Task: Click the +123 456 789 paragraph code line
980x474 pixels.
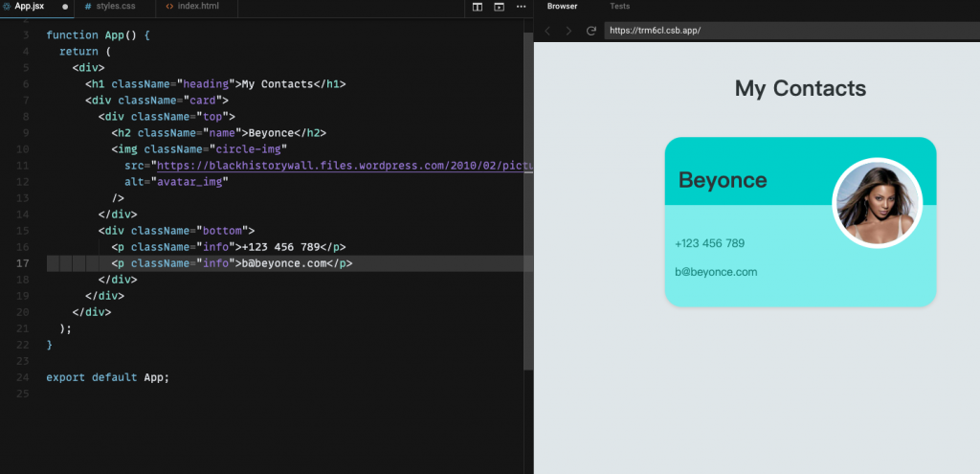Action: (x=228, y=247)
